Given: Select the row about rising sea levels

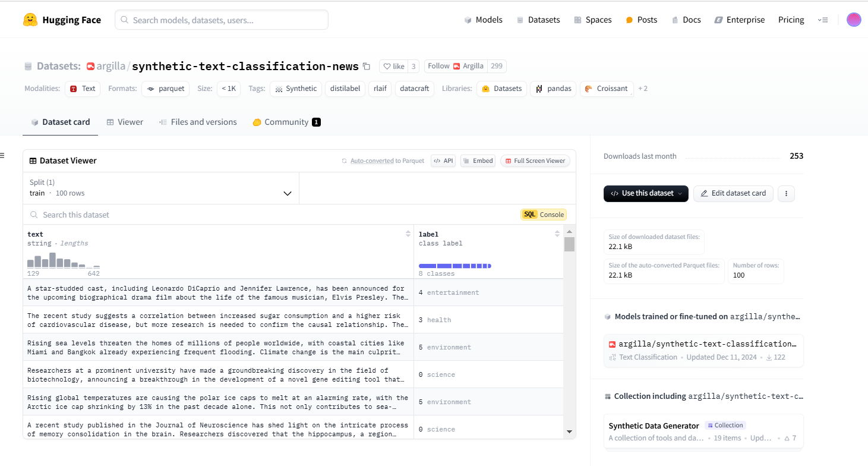Looking at the screenshot, I should pyautogui.click(x=293, y=347).
